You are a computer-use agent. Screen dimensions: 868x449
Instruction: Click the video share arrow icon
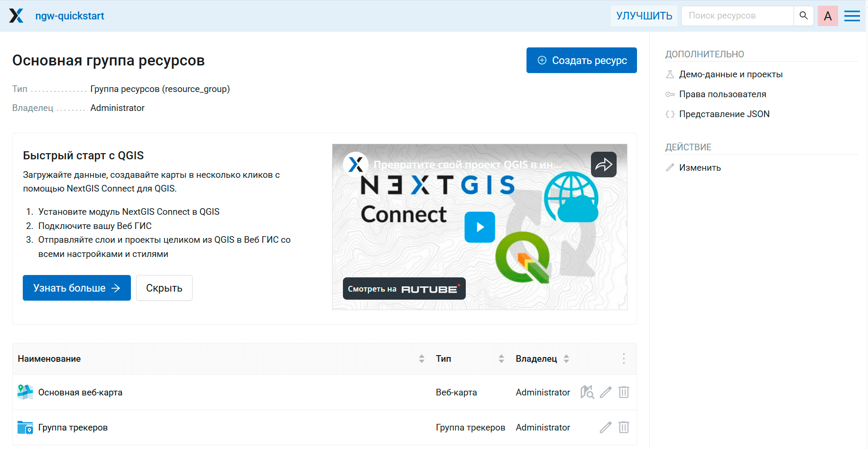coord(603,165)
